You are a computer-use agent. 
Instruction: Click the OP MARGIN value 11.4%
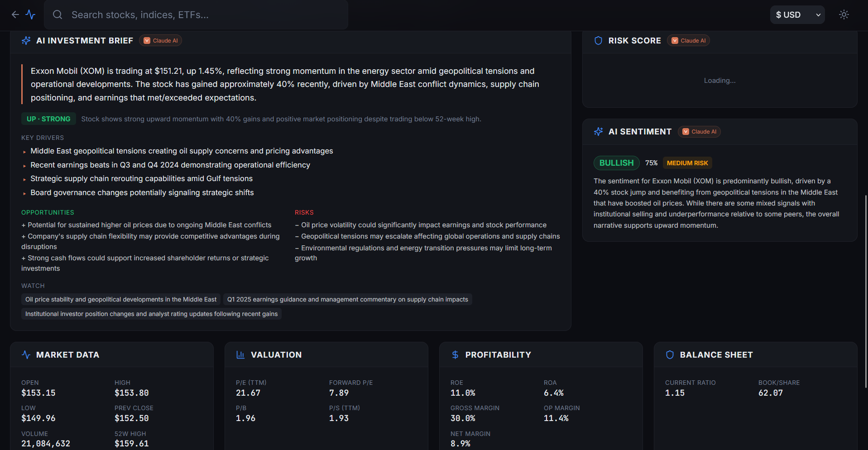pyautogui.click(x=556, y=418)
